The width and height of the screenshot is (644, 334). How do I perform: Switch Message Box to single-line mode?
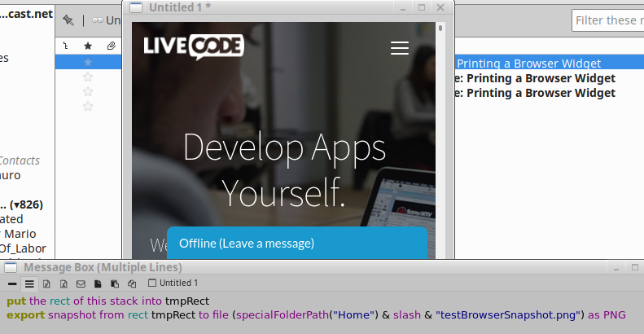[12, 283]
